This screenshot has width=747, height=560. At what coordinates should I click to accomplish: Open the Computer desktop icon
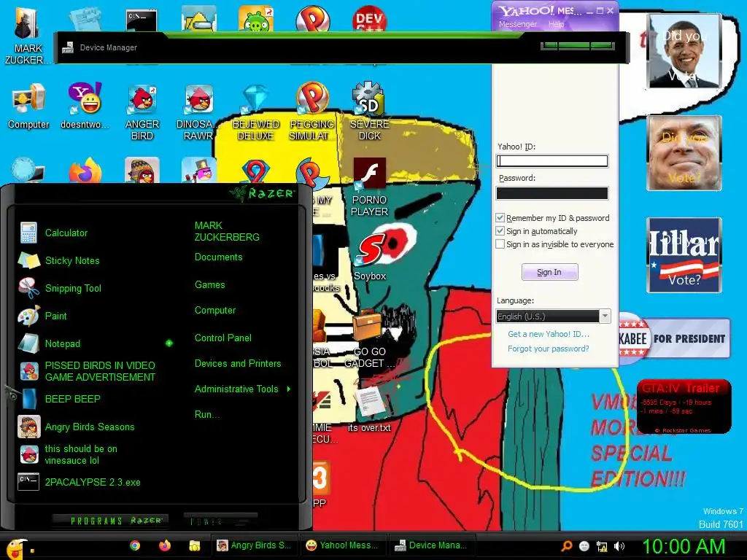(28, 106)
